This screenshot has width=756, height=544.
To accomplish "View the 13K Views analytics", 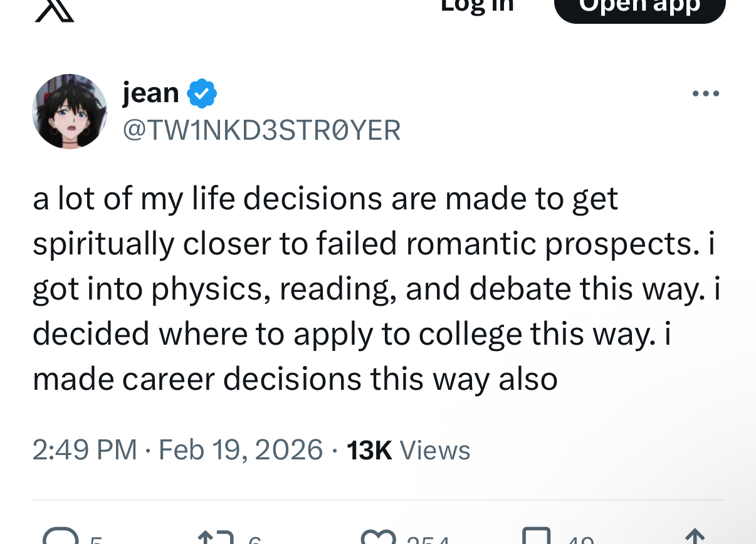I will pos(408,450).
